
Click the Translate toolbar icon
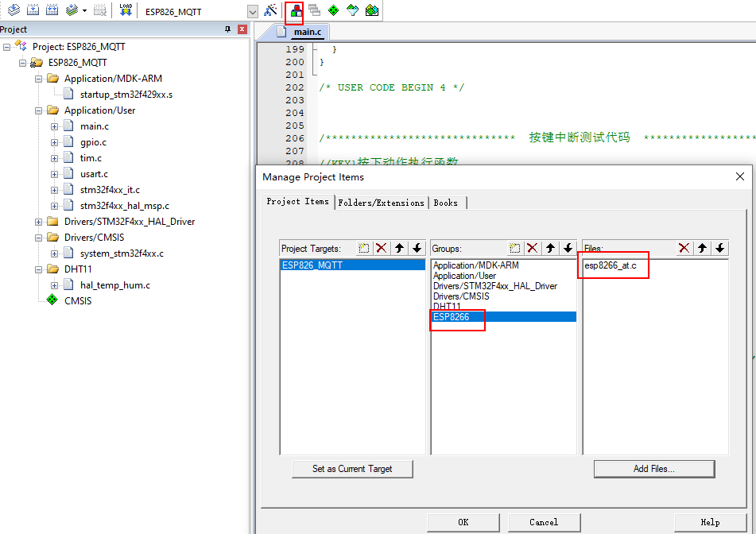coord(14,10)
